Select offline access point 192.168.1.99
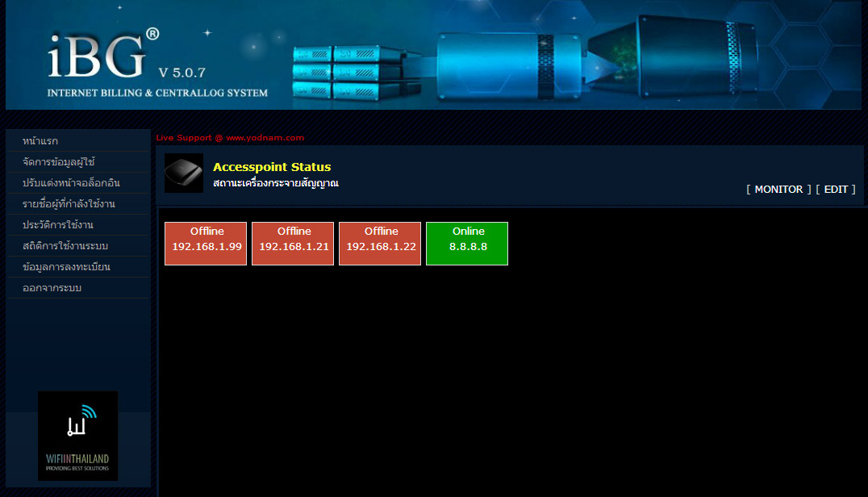Screen dimensions: 868x497 click(x=206, y=244)
